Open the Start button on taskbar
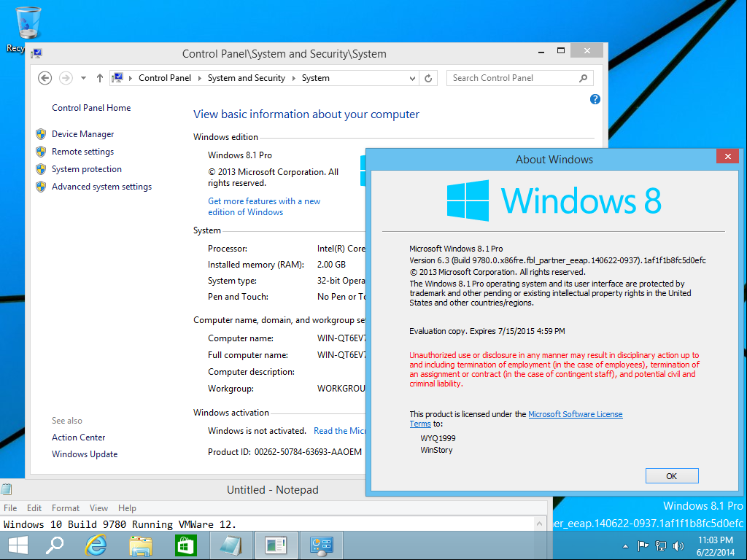The height and width of the screenshot is (560, 747). point(18,545)
